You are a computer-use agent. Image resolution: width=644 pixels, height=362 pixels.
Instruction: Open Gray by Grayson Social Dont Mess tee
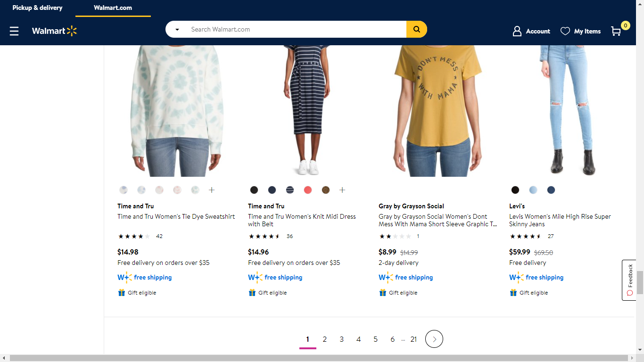[x=438, y=220]
